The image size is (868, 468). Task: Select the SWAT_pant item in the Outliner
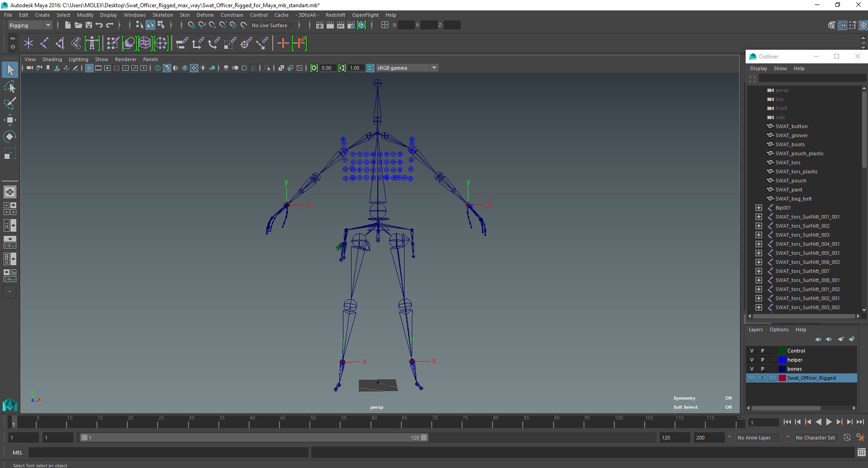click(789, 190)
